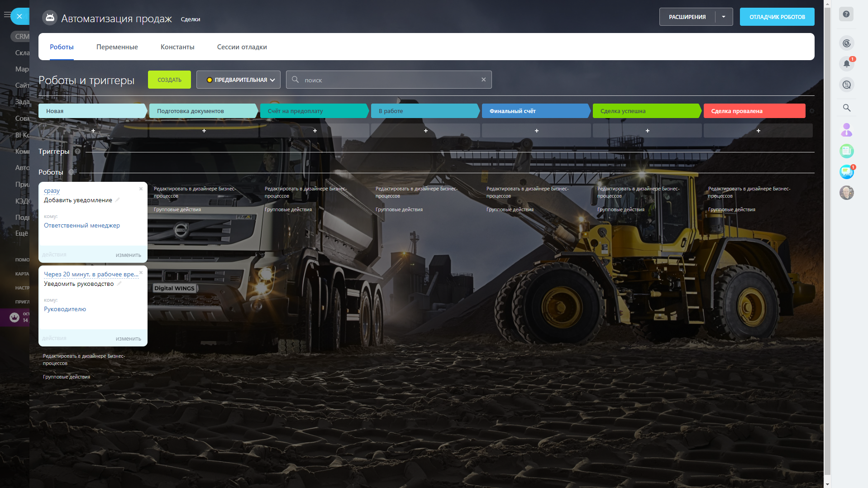This screenshot has height=488, width=868.
Task: Open the Через 20 минут delay setting
Action: pos(91,275)
